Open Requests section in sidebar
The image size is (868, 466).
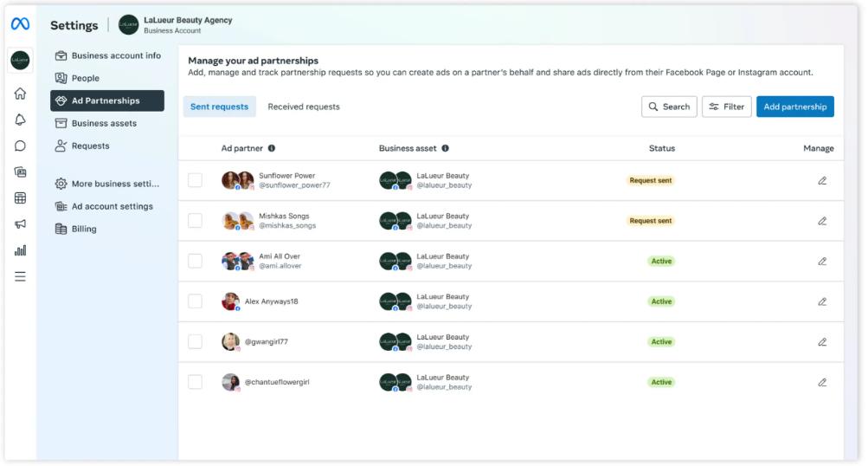(107, 146)
